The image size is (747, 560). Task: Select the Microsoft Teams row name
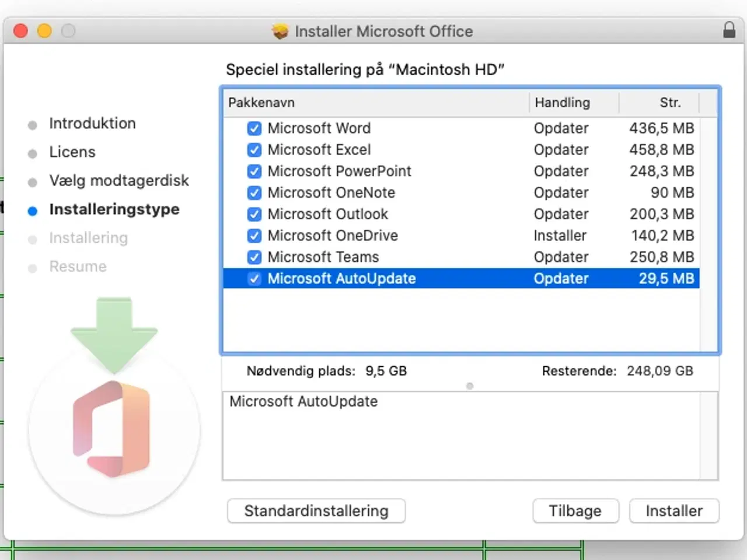click(x=323, y=257)
